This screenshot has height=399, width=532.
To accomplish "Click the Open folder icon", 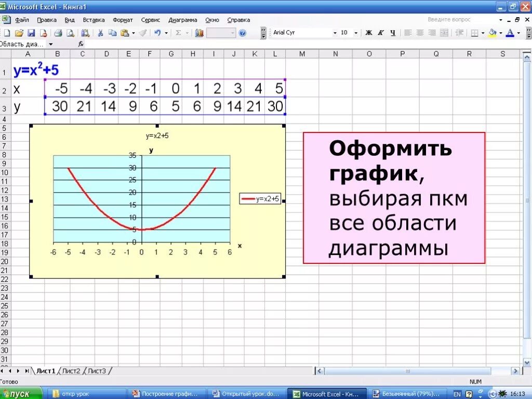I will point(19,33).
